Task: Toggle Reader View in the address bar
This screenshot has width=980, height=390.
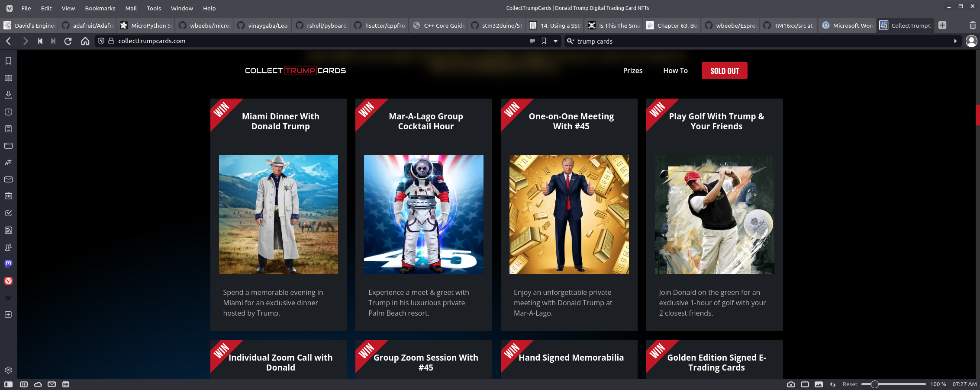Action: 532,41
